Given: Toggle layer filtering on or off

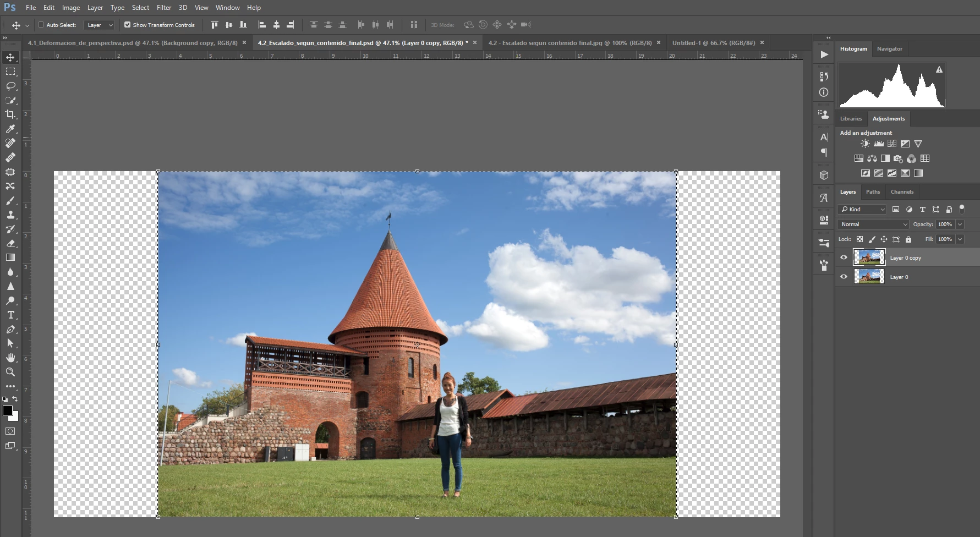Looking at the screenshot, I should [x=962, y=209].
